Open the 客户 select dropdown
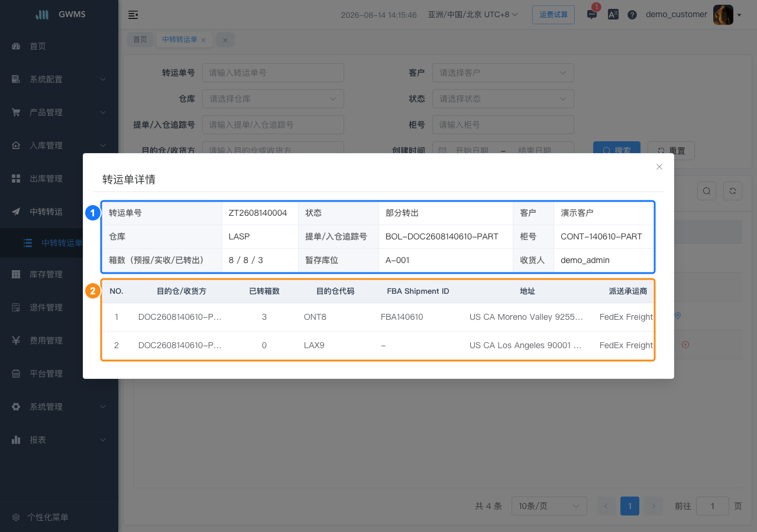Screen dimensions: 757x532 [x=503, y=73]
